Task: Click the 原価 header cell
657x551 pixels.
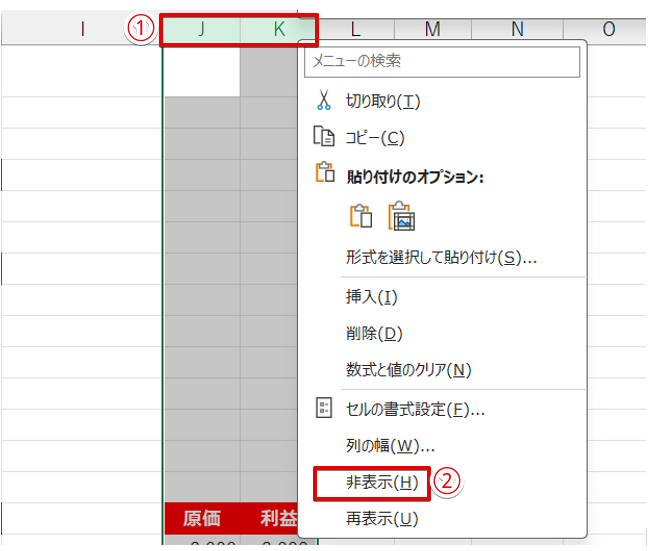Action: (x=202, y=518)
